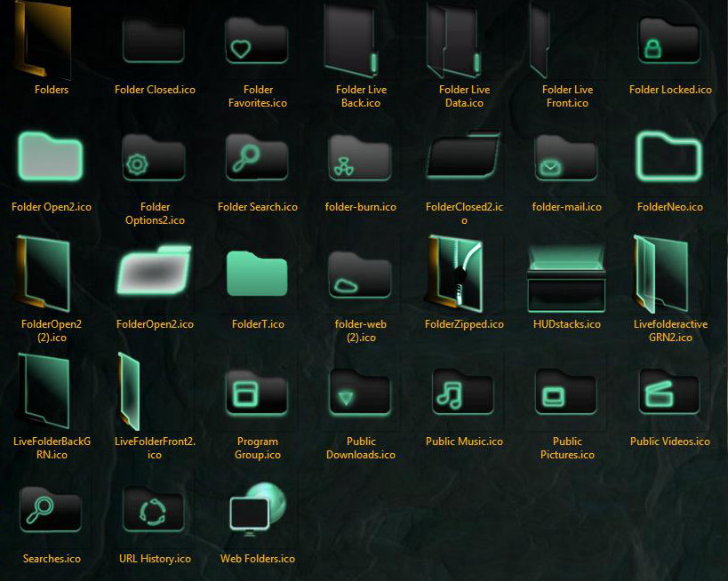This screenshot has height=581, width=728.
Task: Click the Program Group.ico folder icon
Action: tap(257, 392)
